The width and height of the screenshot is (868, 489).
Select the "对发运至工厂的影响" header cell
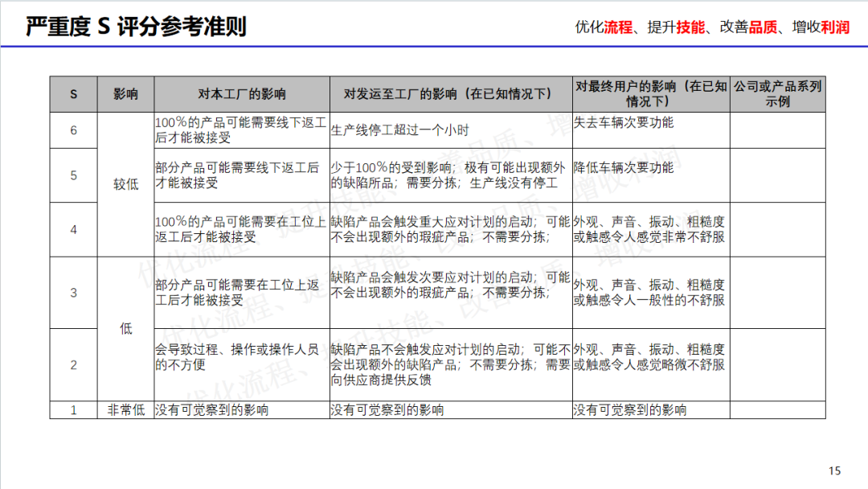click(450, 94)
